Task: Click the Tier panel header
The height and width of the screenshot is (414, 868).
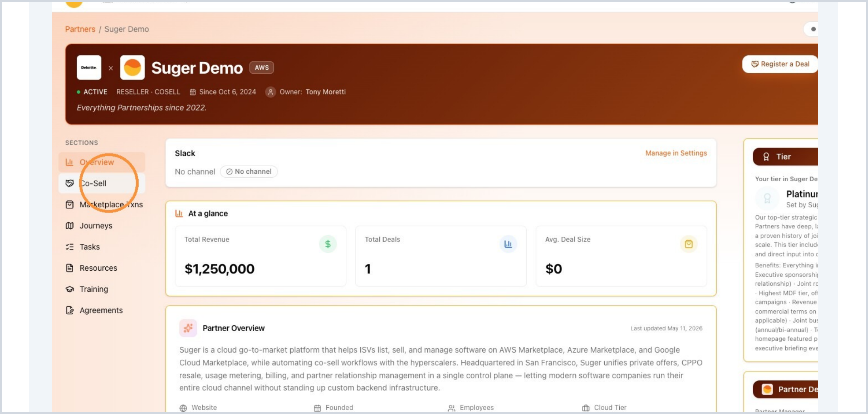Action: click(785, 157)
